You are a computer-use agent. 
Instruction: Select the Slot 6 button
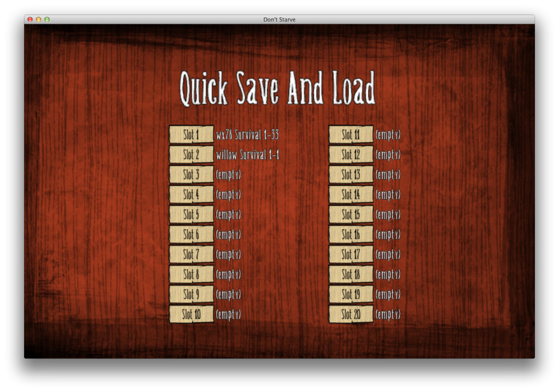191,234
